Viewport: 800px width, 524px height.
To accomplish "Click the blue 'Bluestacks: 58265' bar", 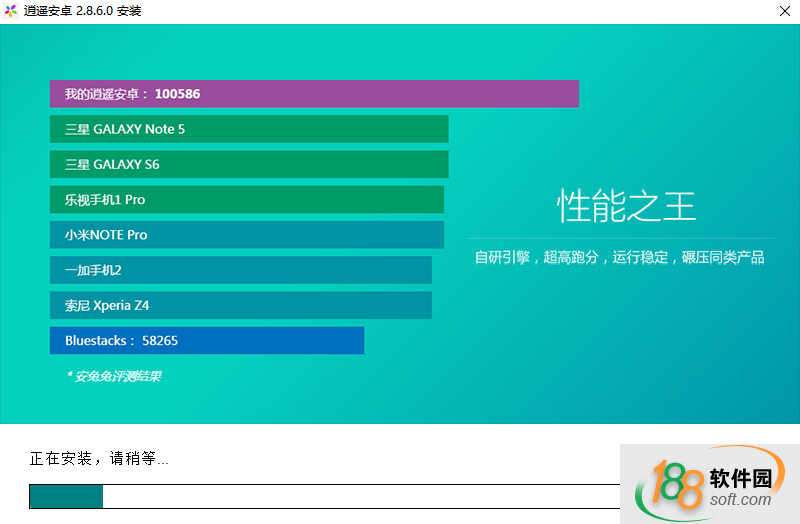I will [x=206, y=340].
